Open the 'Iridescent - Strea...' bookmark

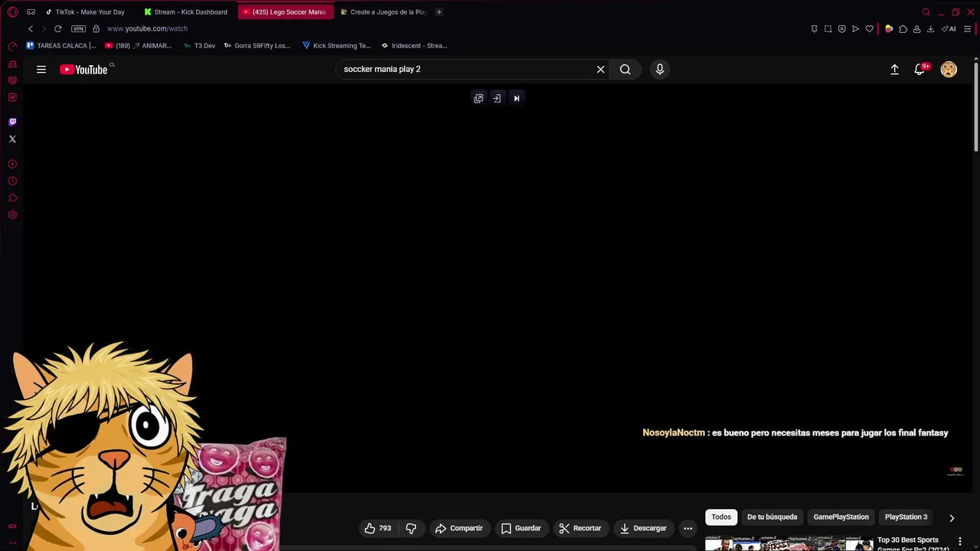414,46
